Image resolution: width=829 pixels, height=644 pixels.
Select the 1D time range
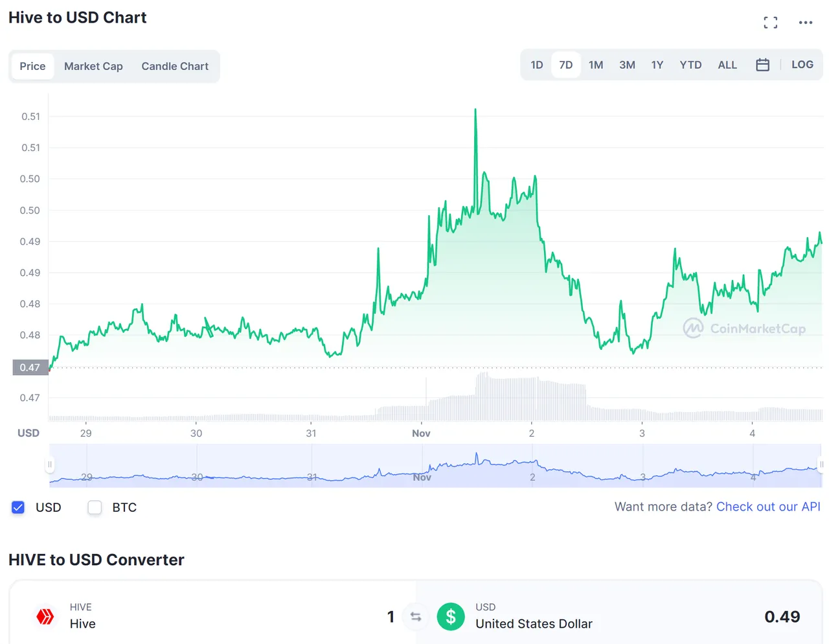[x=537, y=65]
